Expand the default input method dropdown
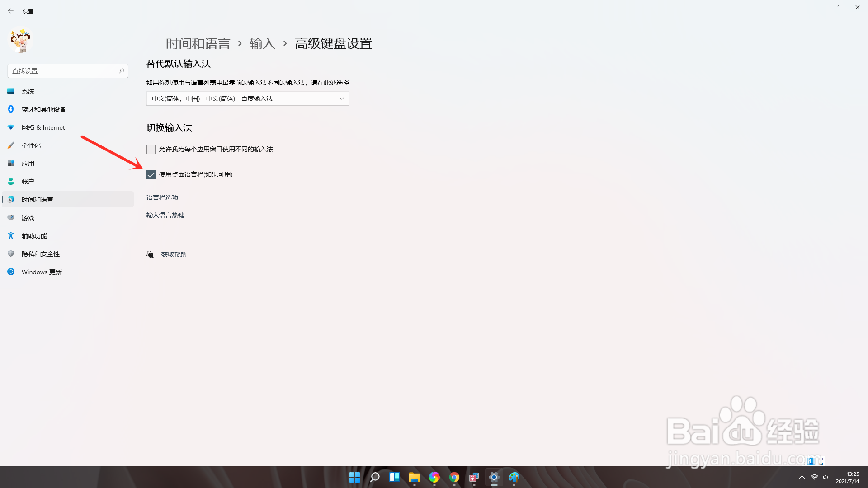 (x=247, y=99)
